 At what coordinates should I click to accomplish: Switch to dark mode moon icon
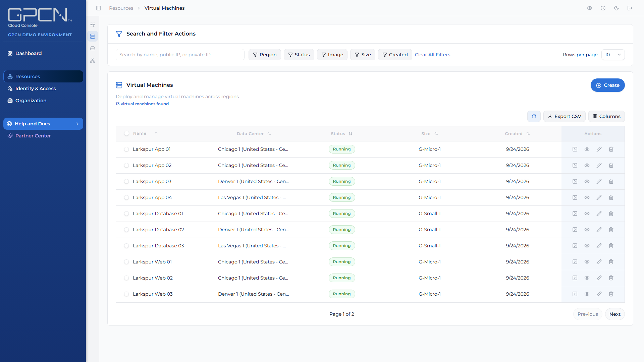(x=616, y=8)
